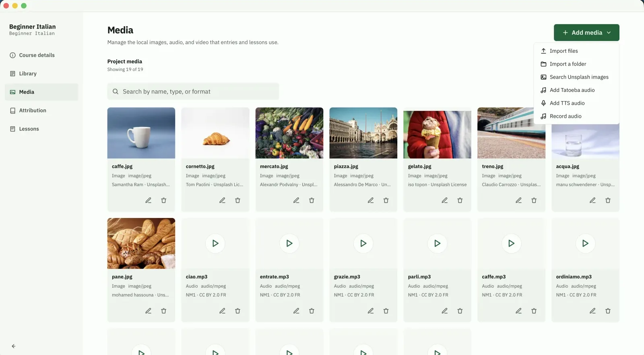Delete the pane.jpg media item
The image size is (644, 355).
click(x=163, y=311)
